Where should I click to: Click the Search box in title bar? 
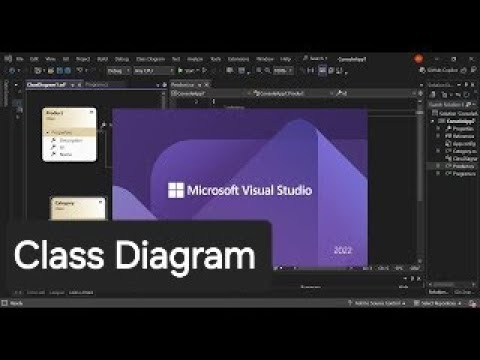pos(315,59)
